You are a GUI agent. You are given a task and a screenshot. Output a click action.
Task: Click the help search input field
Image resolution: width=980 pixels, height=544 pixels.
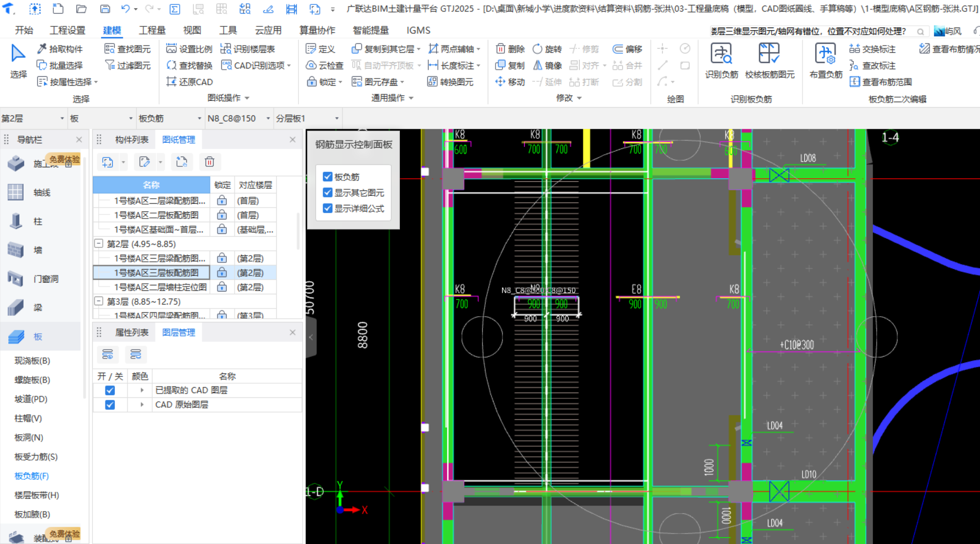812,31
